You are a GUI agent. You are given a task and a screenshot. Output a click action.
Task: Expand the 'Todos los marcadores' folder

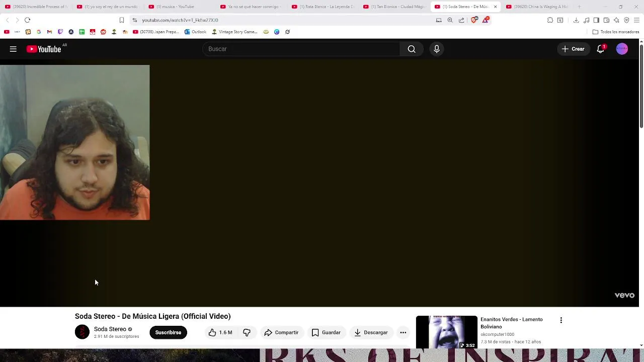click(616, 32)
